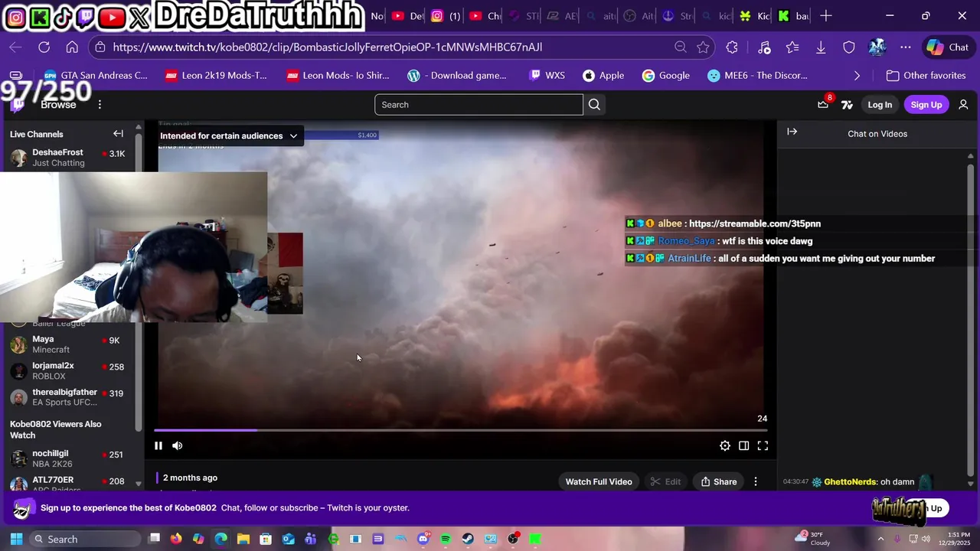
Task: Open the Twitch notifications crown icon
Action: click(823, 105)
